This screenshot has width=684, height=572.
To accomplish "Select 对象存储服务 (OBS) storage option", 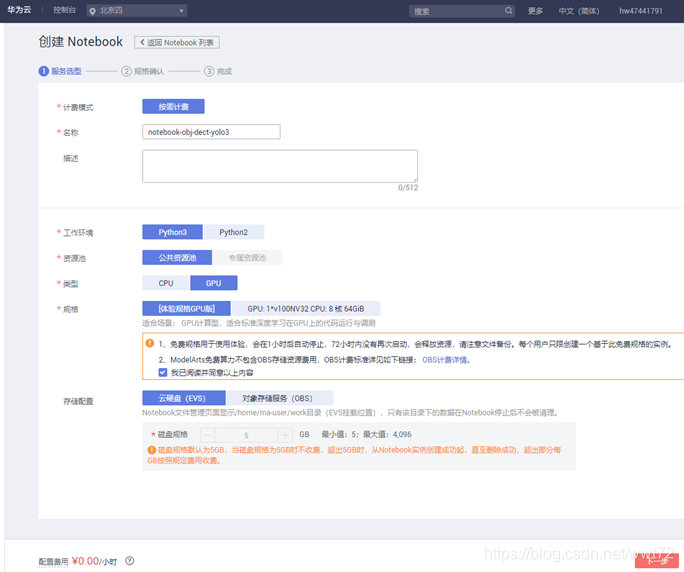I will (280, 398).
